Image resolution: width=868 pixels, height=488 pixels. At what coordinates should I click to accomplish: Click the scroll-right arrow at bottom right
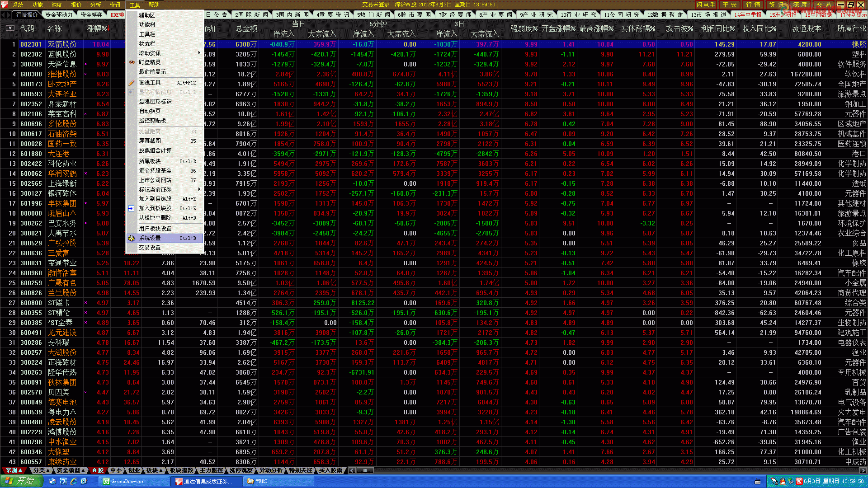tap(863, 470)
